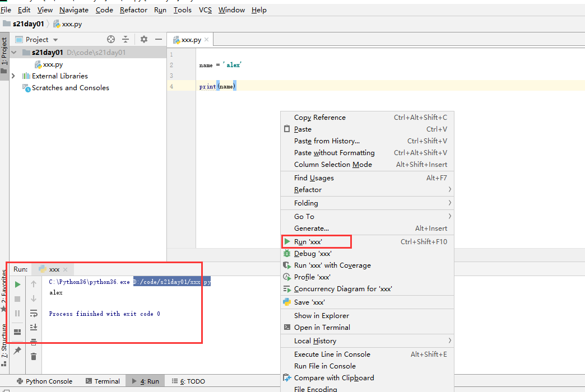Choose Debug 'xxx' in context menu
The image size is (585, 392).
click(x=367, y=254)
